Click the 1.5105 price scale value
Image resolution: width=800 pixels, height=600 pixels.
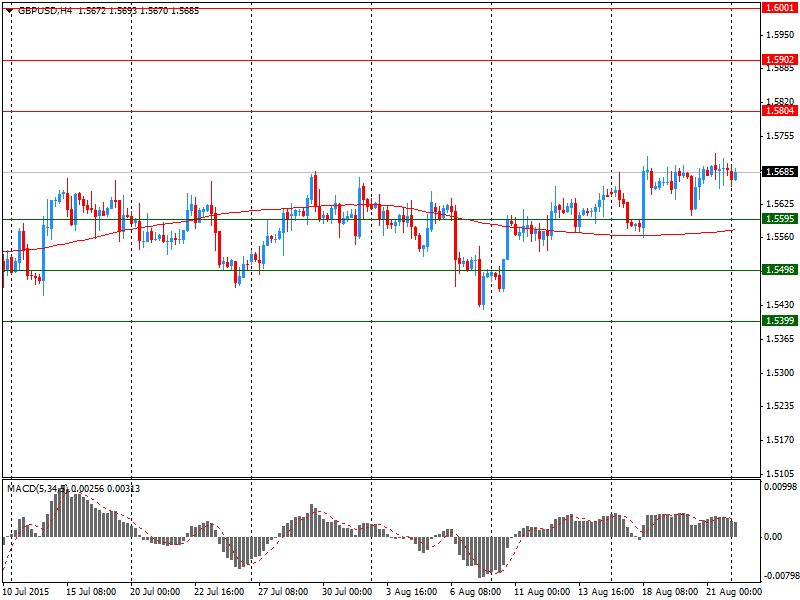point(780,473)
